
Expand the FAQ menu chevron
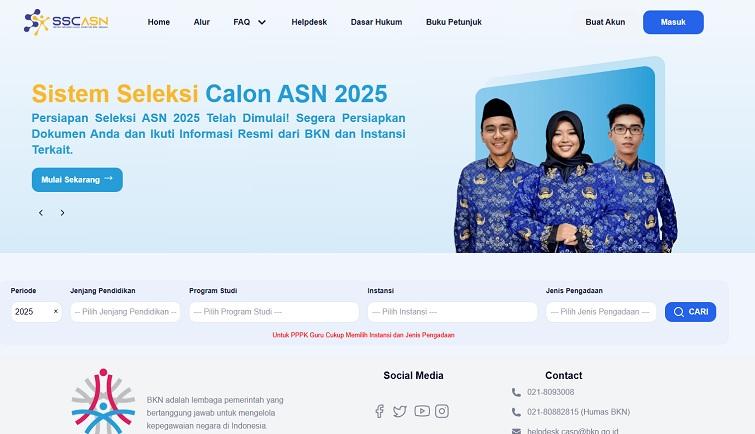[x=262, y=22]
